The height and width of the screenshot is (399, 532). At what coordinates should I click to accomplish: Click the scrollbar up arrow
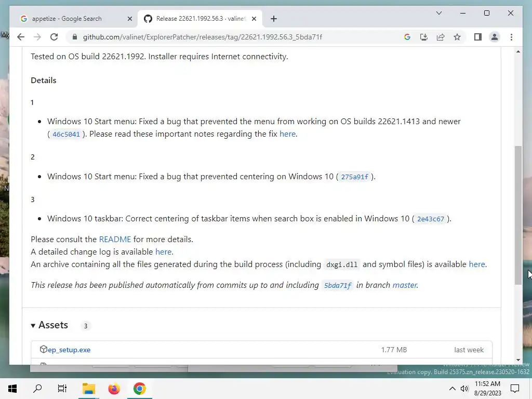coord(518,51)
